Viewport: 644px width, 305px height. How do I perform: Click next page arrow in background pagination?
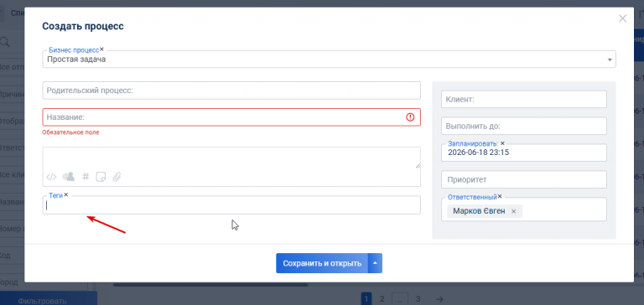click(439, 299)
